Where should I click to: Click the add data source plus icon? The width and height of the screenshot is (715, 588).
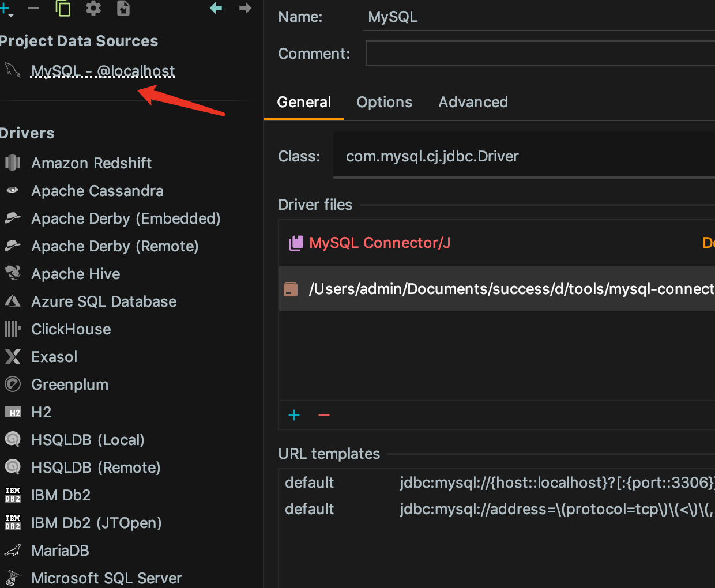click(5, 9)
